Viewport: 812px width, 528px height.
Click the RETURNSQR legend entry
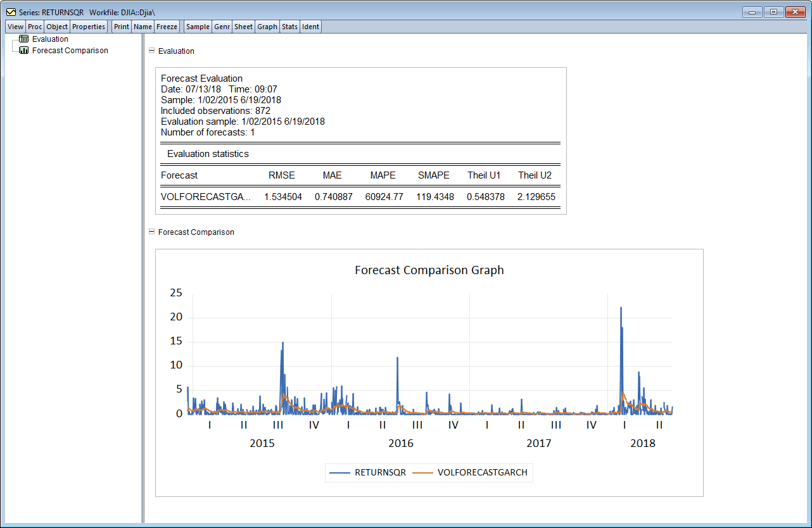click(x=367, y=472)
